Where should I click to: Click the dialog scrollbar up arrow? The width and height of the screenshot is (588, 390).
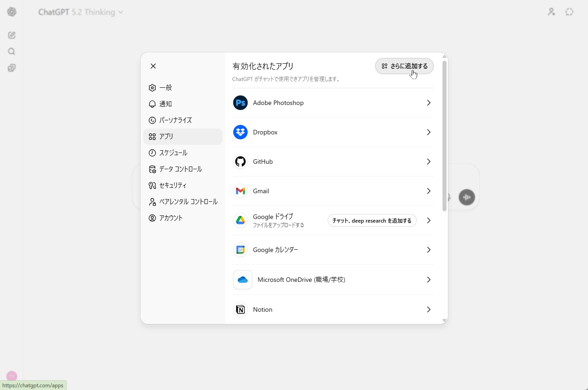(444, 57)
